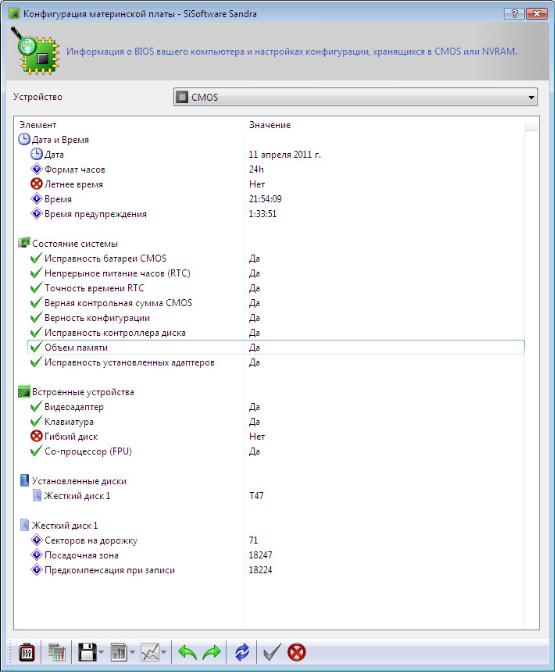Click the results table icon in toolbar
This screenshot has width=555, height=672.
pyautogui.click(x=57, y=653)
